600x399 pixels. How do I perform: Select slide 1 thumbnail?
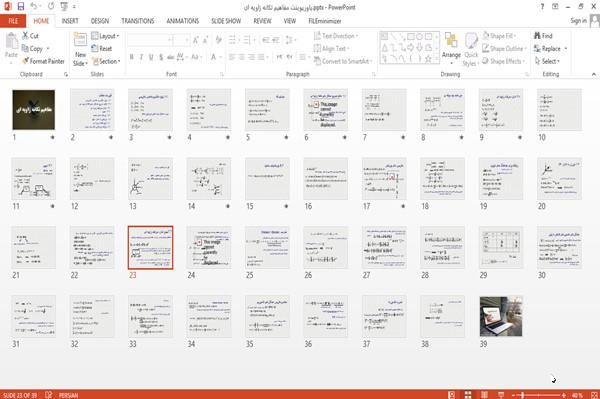(34, 110)
